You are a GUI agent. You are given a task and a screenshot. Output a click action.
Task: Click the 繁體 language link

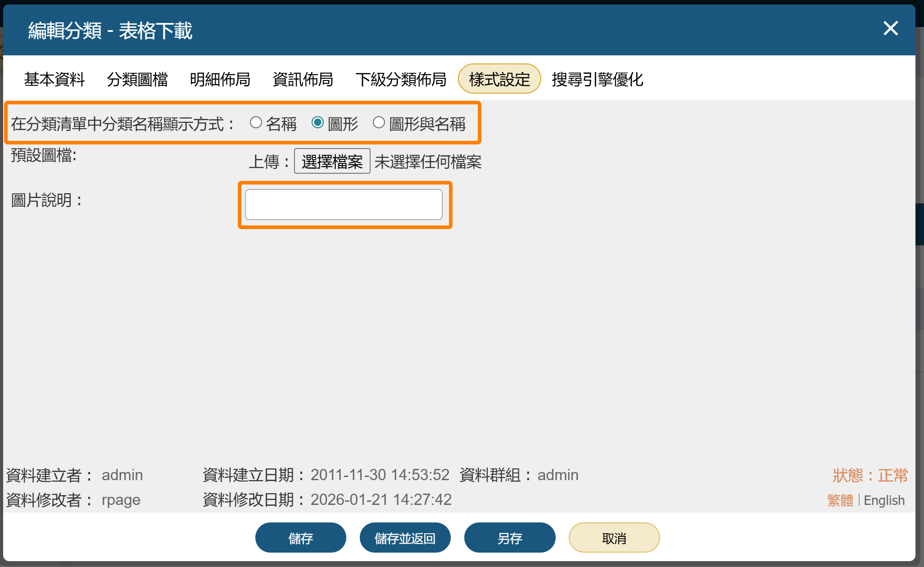click(x=839, y=499)
